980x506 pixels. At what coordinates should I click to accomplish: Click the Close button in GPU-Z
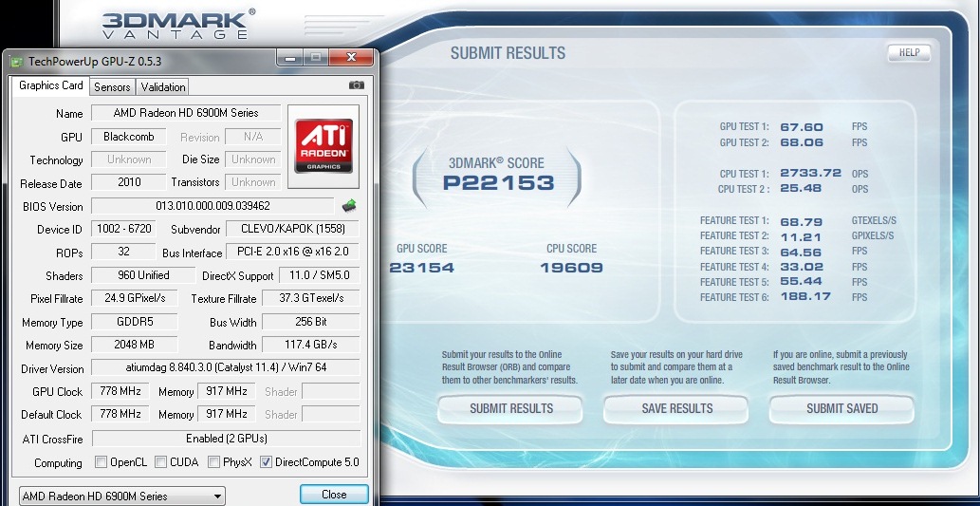pos(334,494)
